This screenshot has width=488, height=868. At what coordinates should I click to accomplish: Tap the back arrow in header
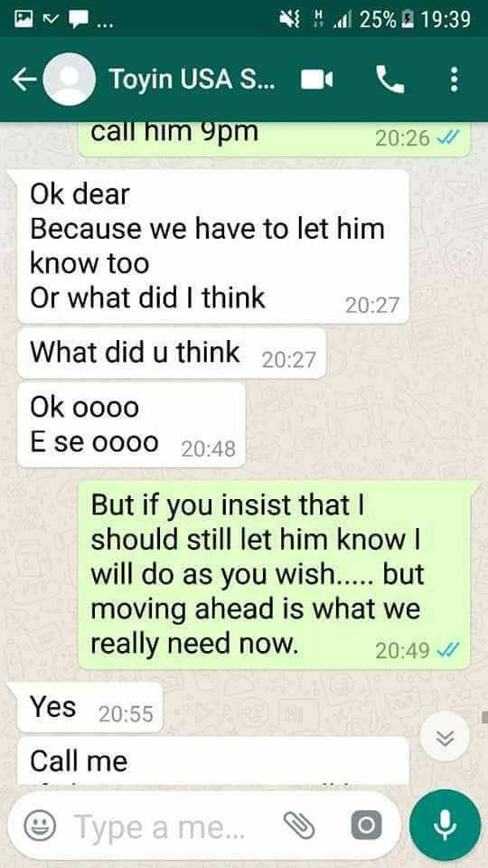click(23, 80)
